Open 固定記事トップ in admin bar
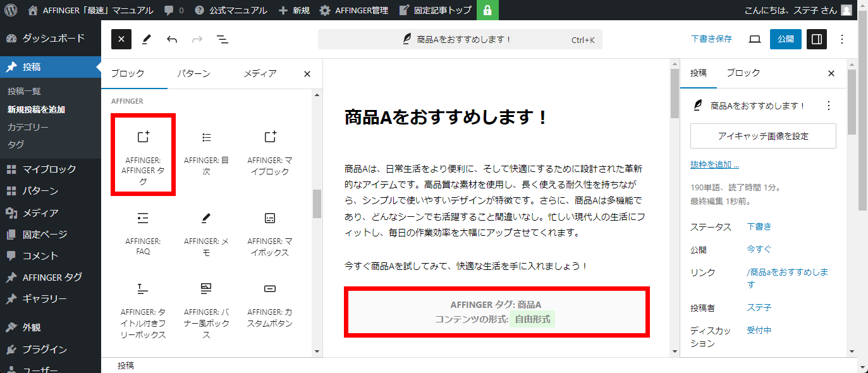 coord(435,10)
